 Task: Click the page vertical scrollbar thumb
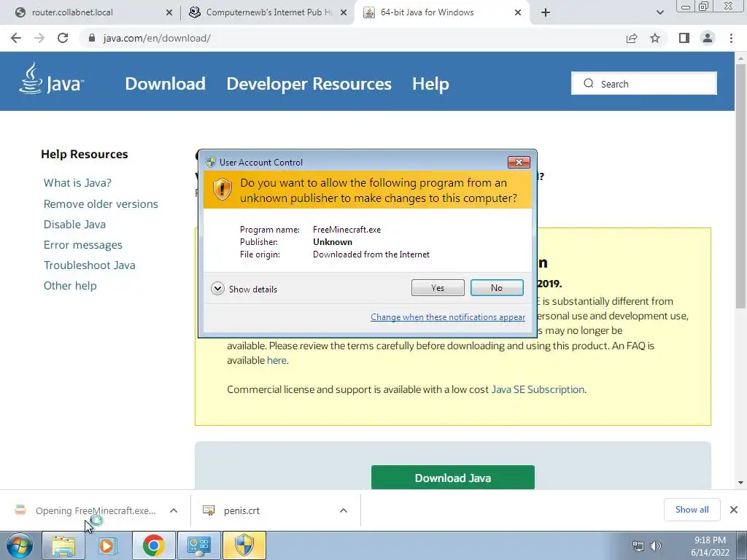tap(740, 186)
